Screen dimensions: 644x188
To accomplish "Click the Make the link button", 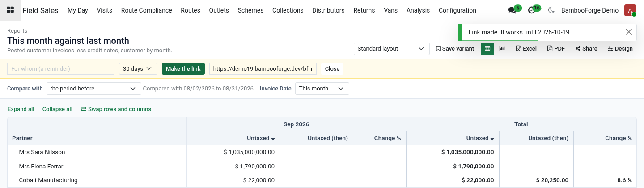I will (x=183, y=69).
